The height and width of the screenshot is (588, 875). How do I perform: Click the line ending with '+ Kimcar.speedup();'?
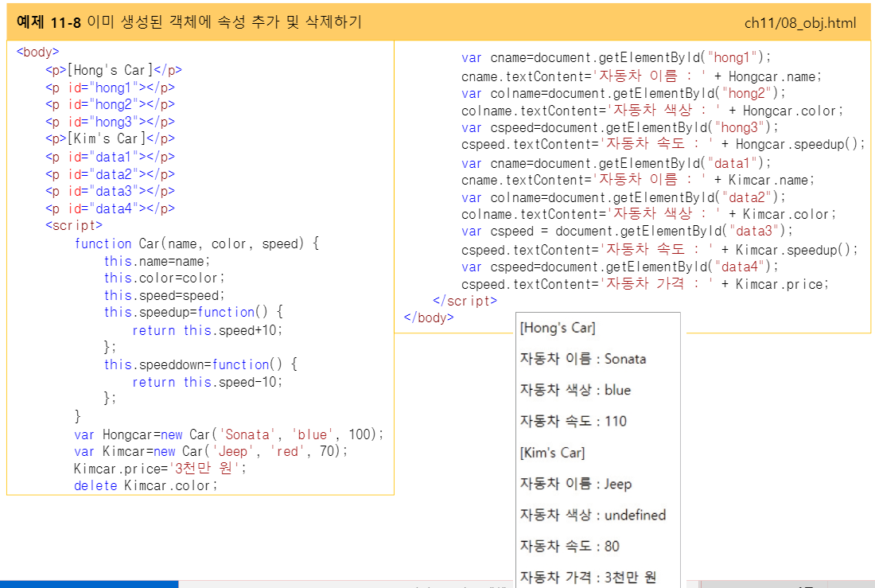pos(659,250)
